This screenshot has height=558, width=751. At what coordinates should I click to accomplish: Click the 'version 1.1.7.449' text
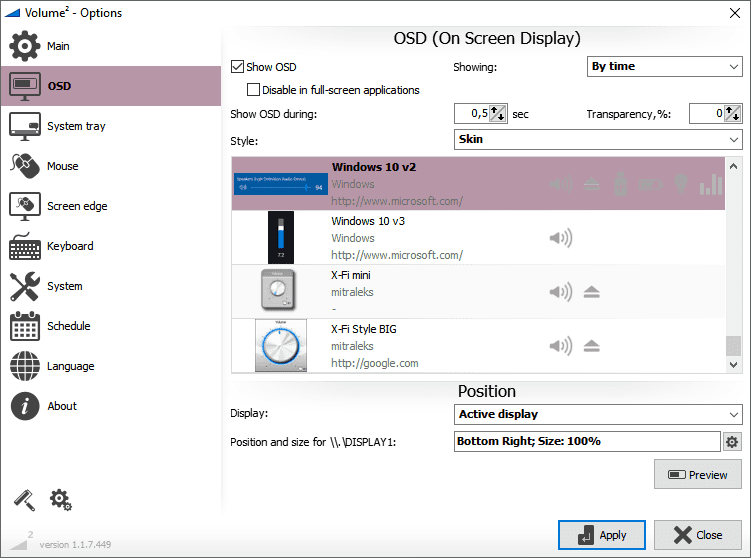(x=75, y=545)
